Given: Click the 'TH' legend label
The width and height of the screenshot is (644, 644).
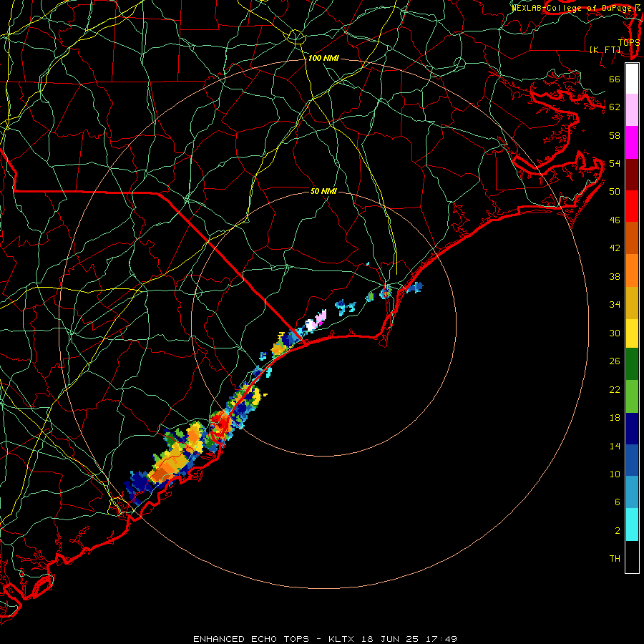Looking at the screenshot, I should pyautogui.click(x=615, y=559).
